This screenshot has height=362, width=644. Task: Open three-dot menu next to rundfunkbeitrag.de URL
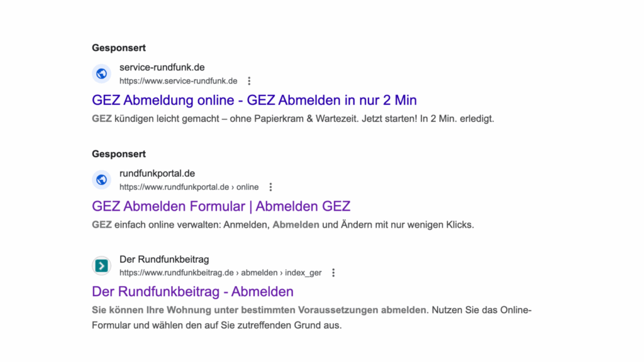(x=333, y=273)
